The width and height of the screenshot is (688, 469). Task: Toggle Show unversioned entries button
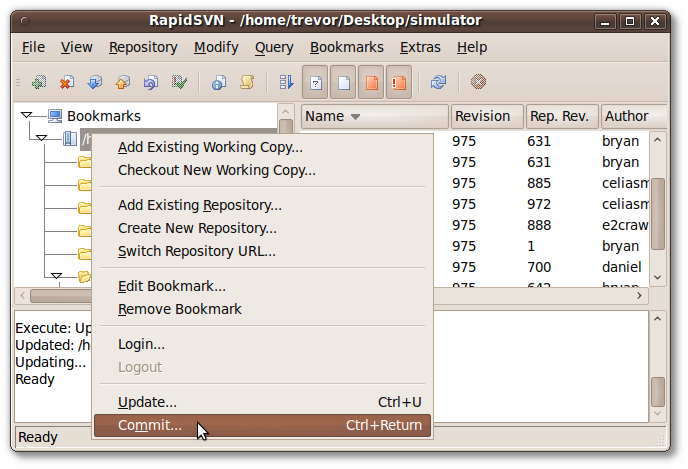pyautogui.click(x=315, y=82)
